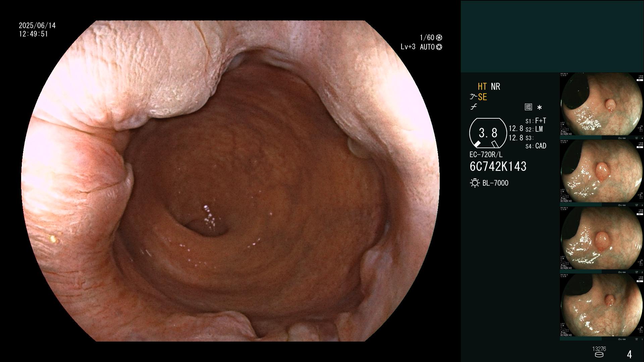
Task: Click the scope diameter 3.8 diagram
Action: [488, 133]
